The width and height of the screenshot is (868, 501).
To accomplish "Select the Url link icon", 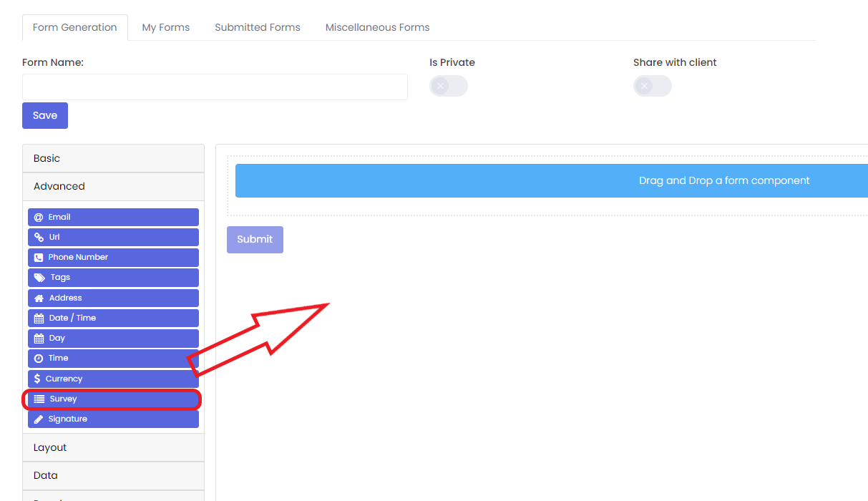I will 39,238.
